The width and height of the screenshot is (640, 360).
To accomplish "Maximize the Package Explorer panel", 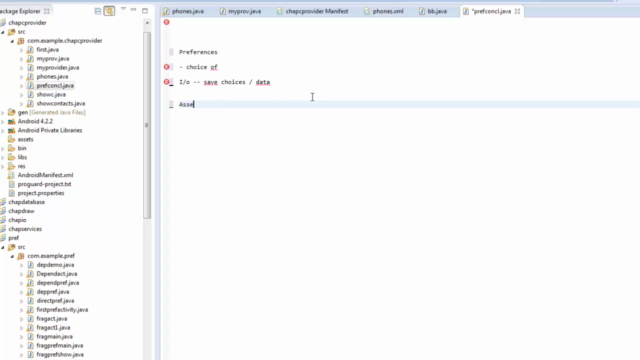I will point(145,11).
